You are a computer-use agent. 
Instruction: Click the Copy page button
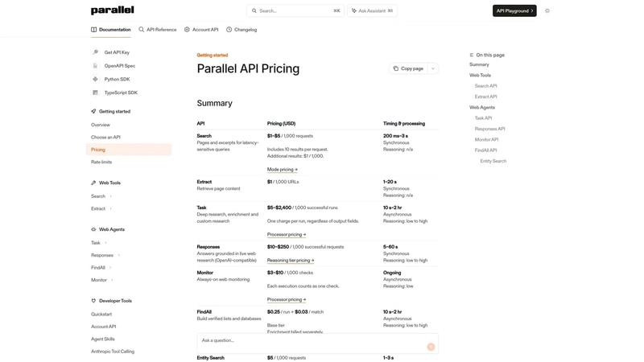point(408,68)
